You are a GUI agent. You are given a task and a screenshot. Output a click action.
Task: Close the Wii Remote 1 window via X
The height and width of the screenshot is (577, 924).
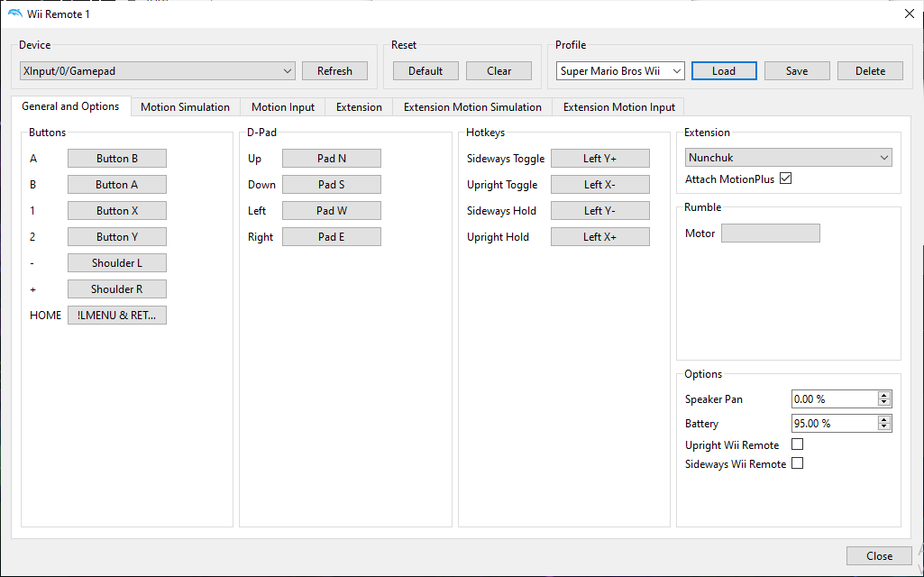point(910,14)
